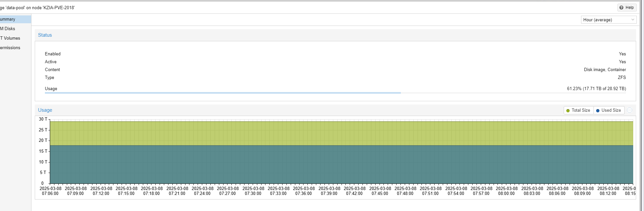Click the 'Disk image, Container' content value
This screenshot has width=644, height=211.
(x=605, y=70)
